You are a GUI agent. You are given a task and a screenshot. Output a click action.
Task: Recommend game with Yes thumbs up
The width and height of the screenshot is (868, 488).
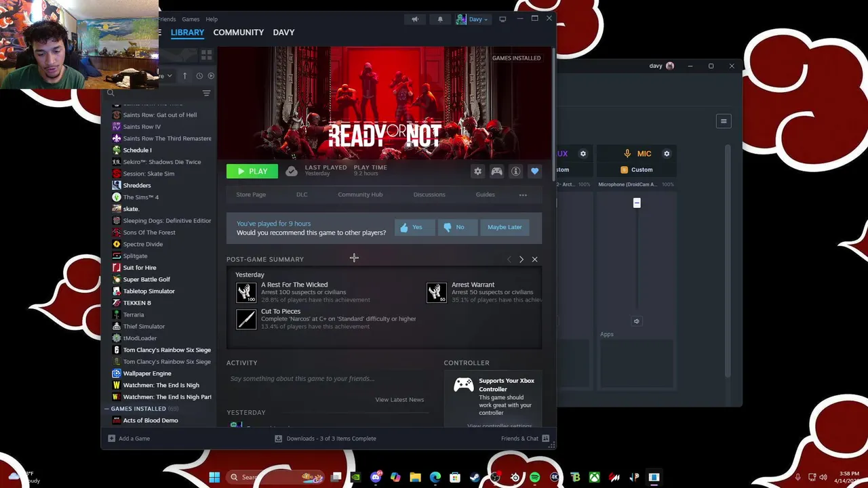pyautogui.click(x=414, y=227)
